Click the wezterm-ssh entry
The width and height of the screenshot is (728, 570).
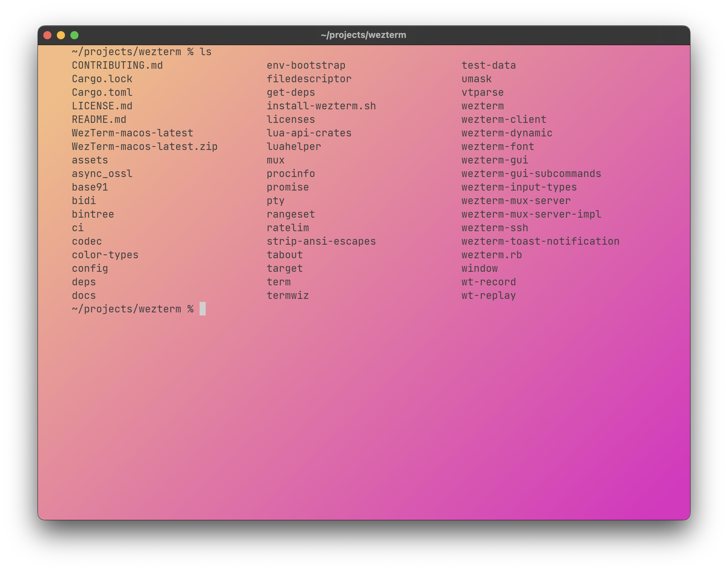point(495,228)
